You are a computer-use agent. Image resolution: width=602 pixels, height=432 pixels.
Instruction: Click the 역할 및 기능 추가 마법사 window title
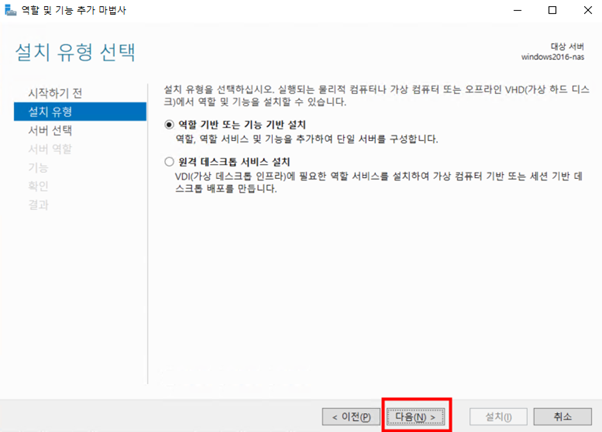(x=74, y=10)
